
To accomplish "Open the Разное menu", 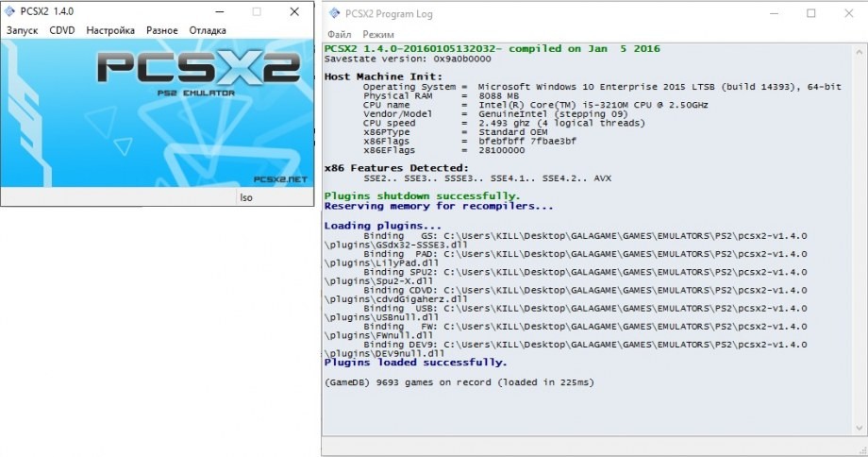I will (x=162, y=30).
